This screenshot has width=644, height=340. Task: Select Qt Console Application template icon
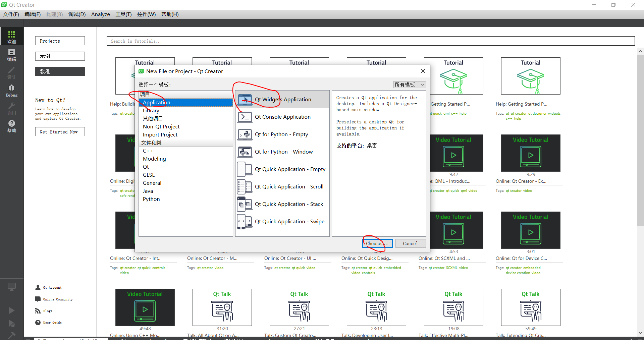tap(245, 117)
